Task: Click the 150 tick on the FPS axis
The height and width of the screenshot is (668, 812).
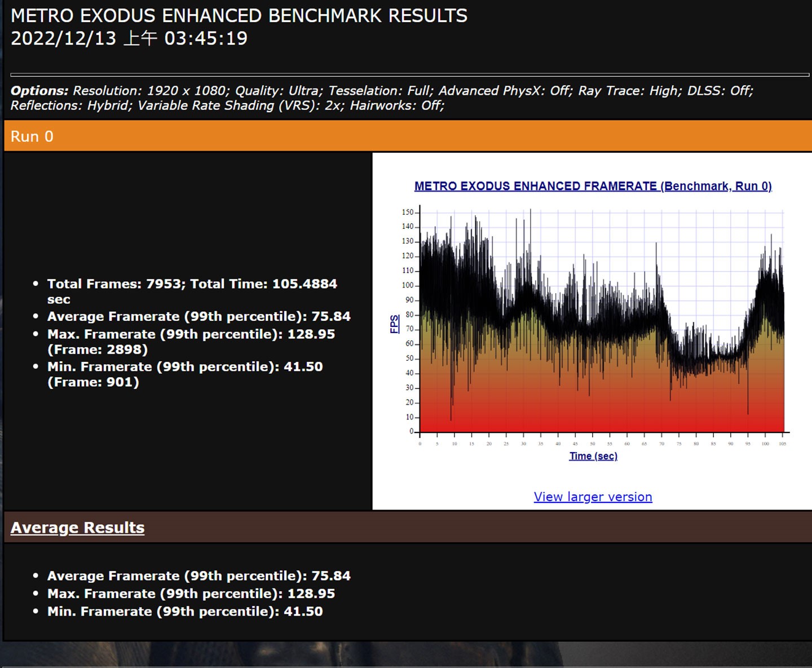Action: pos(407,213)
